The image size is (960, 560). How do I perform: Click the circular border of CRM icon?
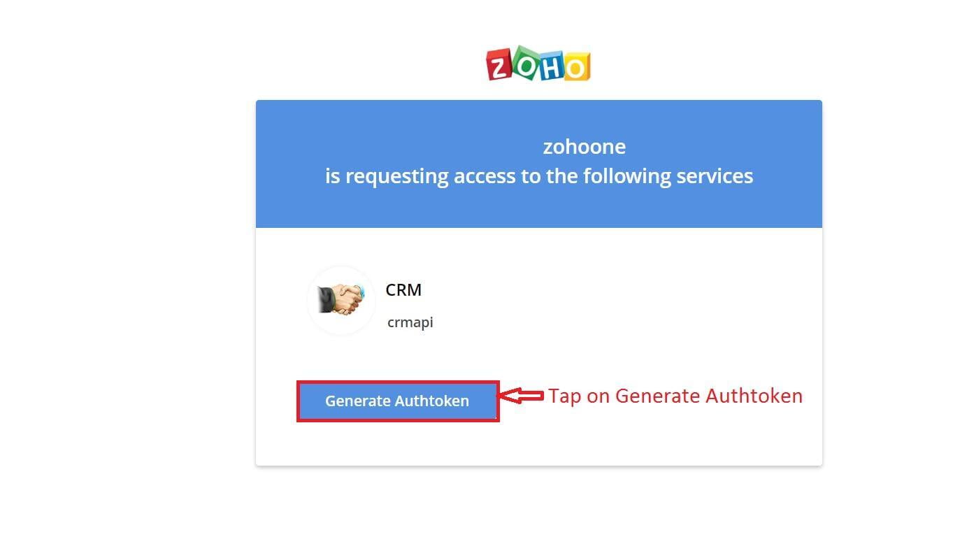(x=341, y=266)
